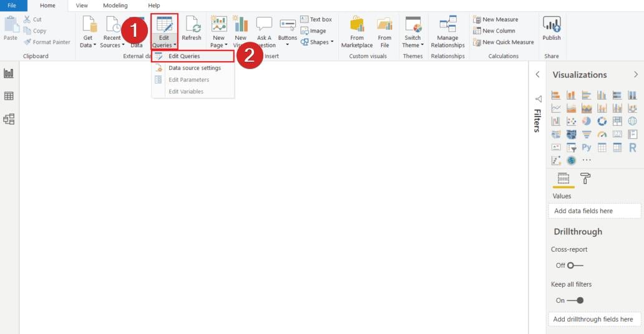Image resolution: width=644 pixels, height=334 pixels.
Task: Choose Edit Queries from dropdown menu
Action: tap(193, 56)
